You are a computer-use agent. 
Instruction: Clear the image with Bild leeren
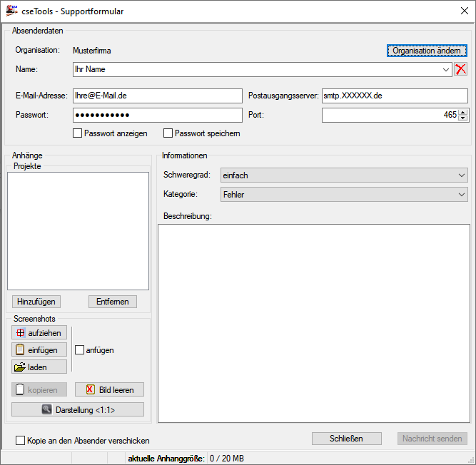109,389
